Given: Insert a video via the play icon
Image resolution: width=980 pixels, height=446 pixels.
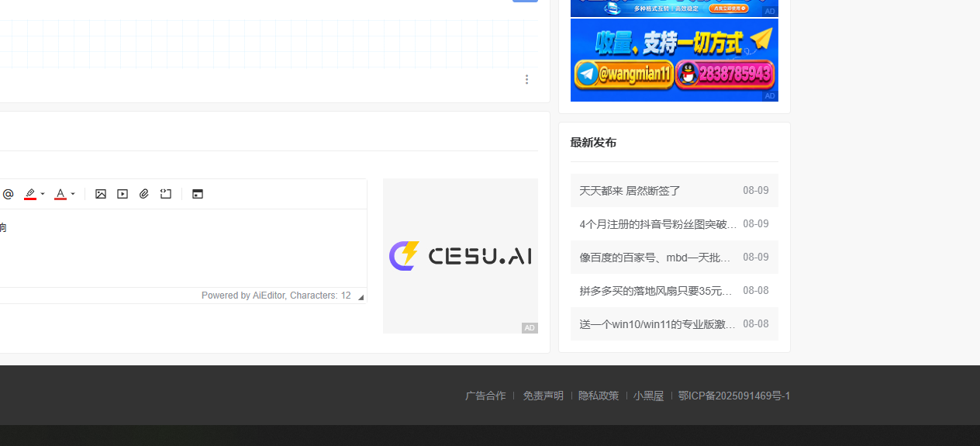Looking at the screenshot, I should (x=122, y=194).
